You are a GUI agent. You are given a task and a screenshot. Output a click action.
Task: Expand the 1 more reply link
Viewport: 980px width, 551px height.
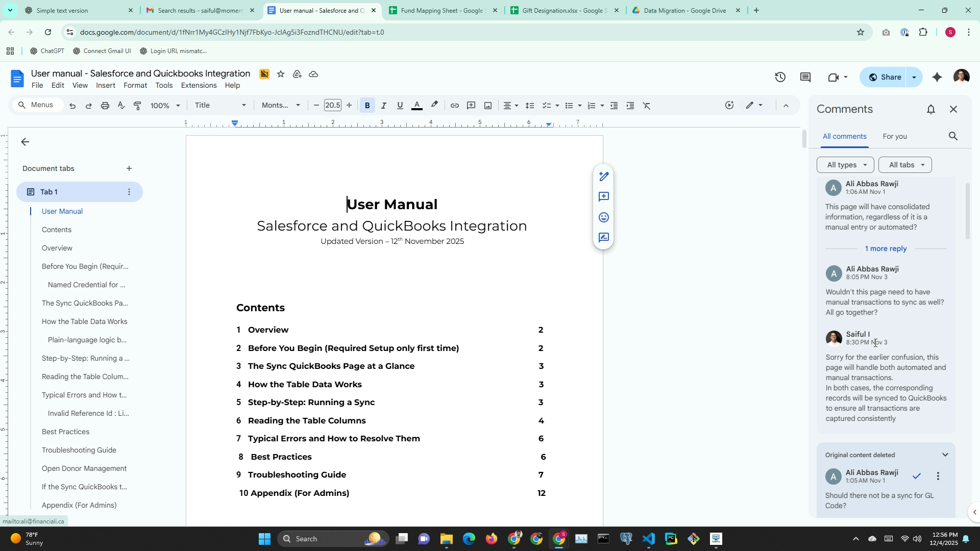(x=886, y=248)
